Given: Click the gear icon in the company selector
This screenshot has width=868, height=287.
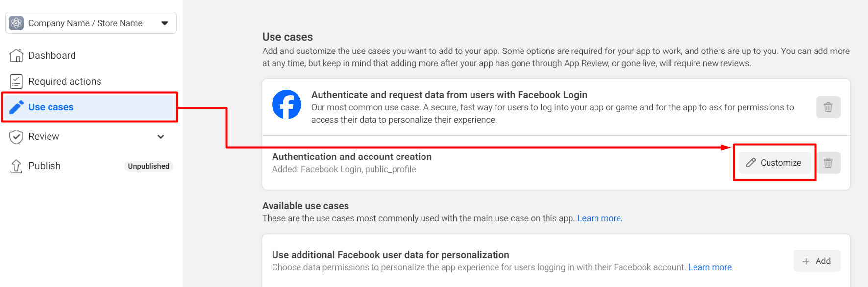Looking at the screenshot, I should pos(16,23).
